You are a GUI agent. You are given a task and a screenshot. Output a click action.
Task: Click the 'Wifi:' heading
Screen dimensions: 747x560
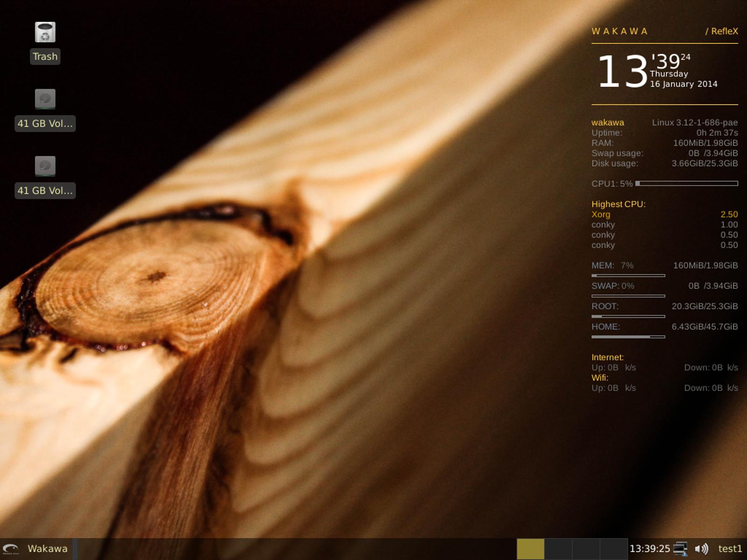600,378
